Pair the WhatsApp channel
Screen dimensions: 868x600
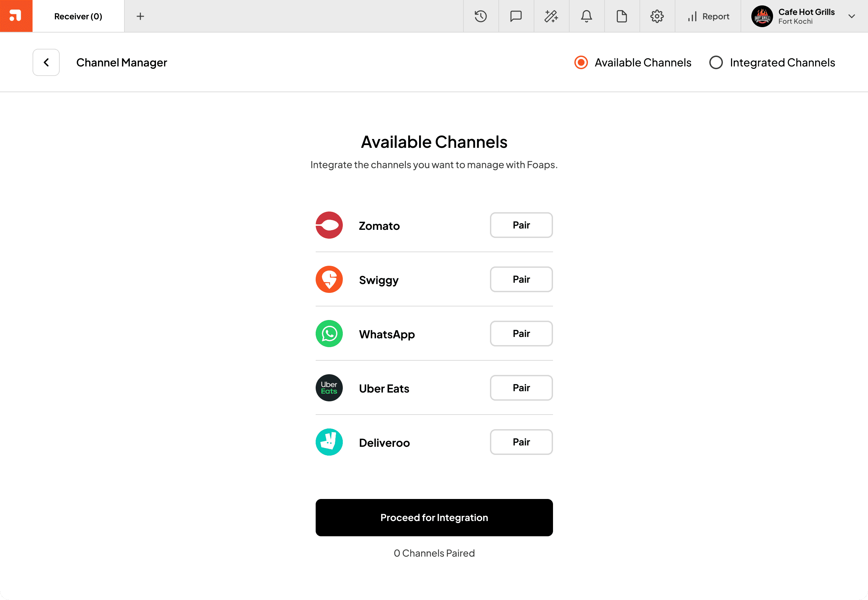point(521,334)
